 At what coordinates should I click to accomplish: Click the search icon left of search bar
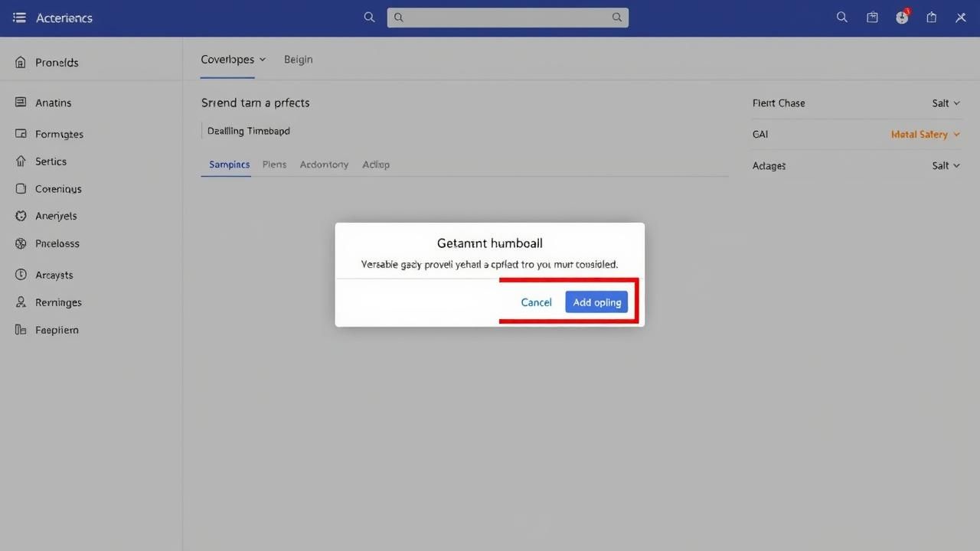click(369, 17)
